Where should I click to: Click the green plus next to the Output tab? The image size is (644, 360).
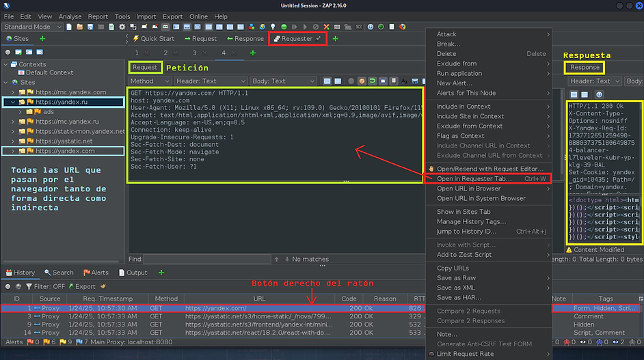(161, 273)
